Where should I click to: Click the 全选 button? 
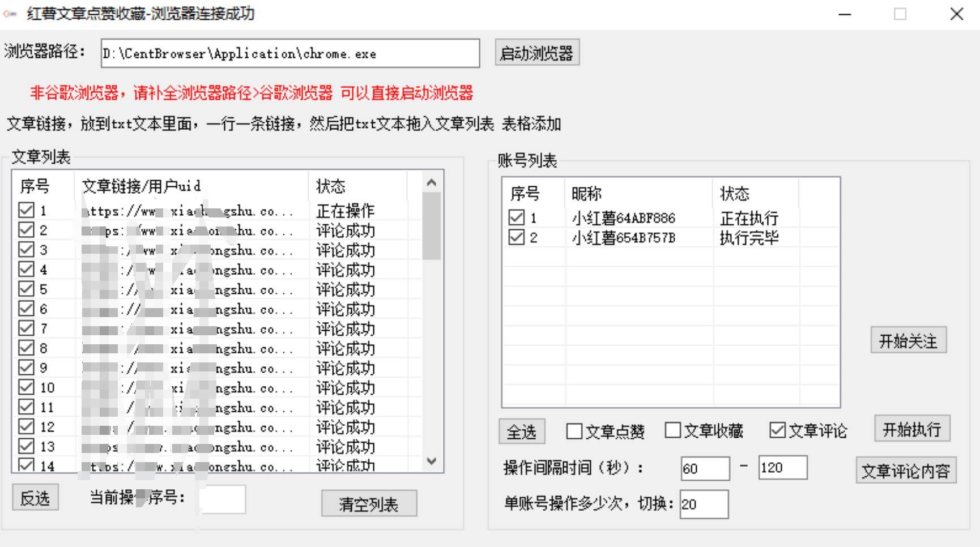pyautogui.click(x=522, y=432)
